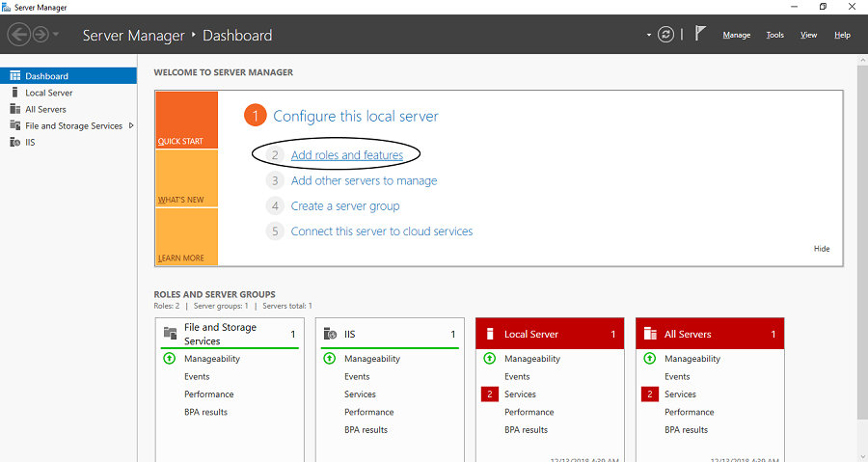Screen dimensions: 868x462
Task: Click the forward navigation arrow
Action: pos(41,35)
